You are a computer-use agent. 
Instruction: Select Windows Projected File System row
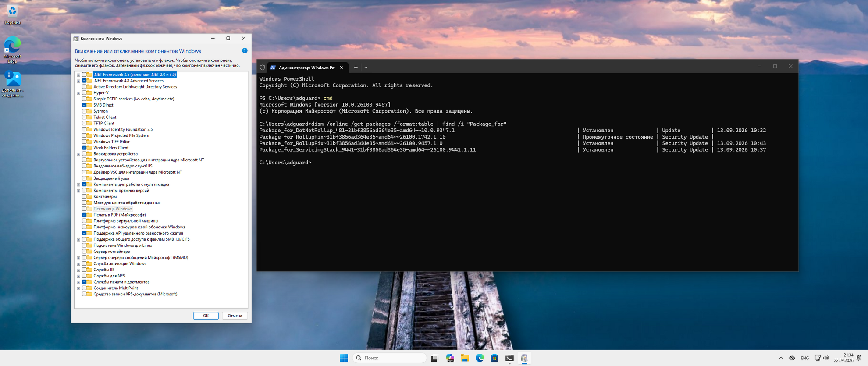[x=121, y=136]
